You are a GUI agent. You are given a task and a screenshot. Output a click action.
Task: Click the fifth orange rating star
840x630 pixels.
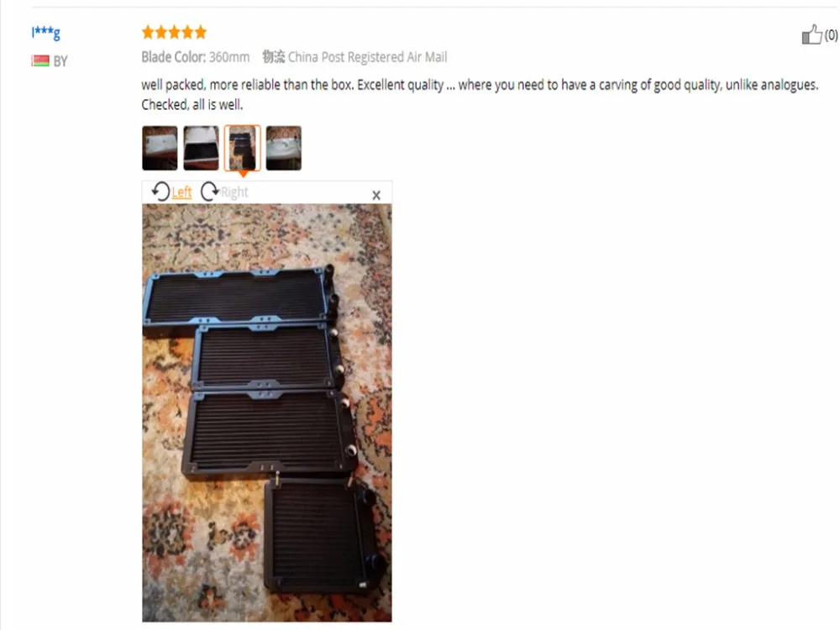(201, 32)
